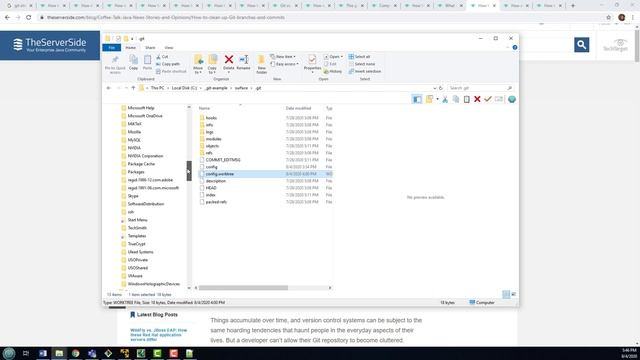Click Invert selection in the ribbon
This screenshot has height=360, width=640.
[x=364, y=71]
